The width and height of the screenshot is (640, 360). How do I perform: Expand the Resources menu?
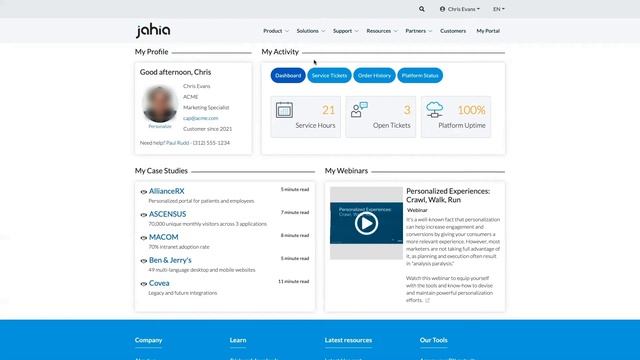(382, 31)
